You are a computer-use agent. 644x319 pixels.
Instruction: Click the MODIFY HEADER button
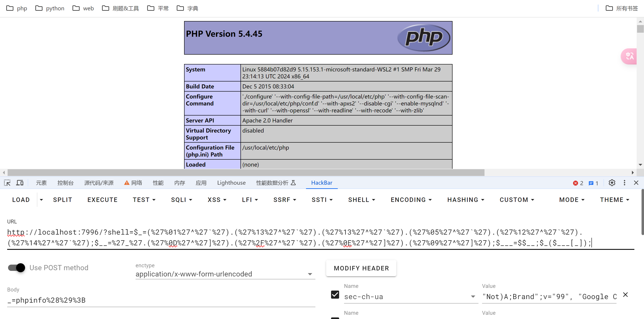[361, 268]
